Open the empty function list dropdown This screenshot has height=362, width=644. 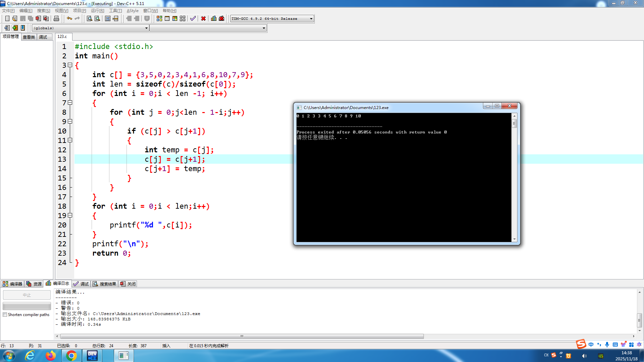[x=208, y=28]
